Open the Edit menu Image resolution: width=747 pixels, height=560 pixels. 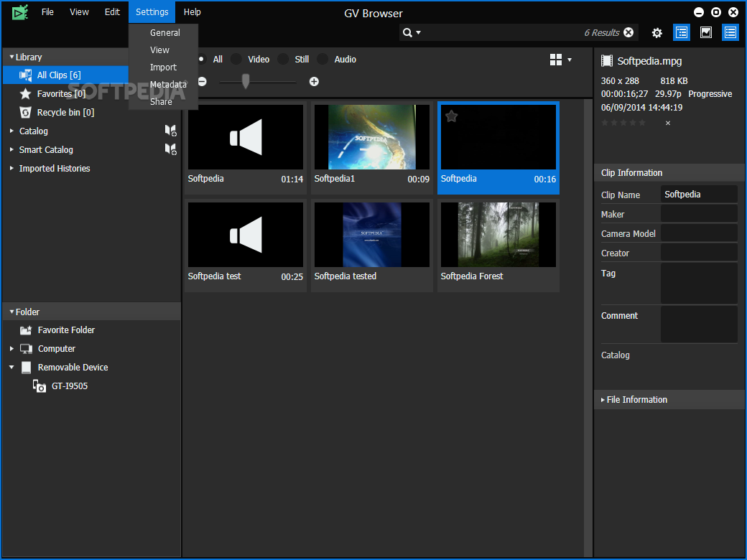(113, 12)
